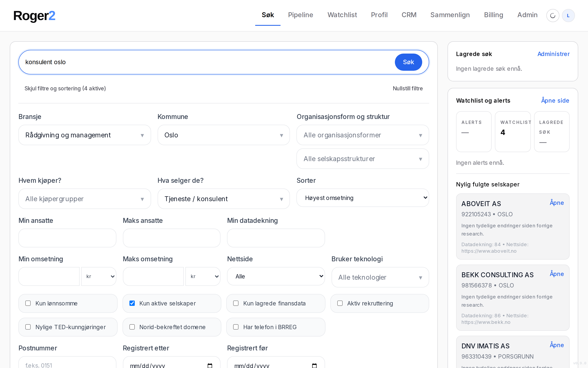Focus the Maks ansatte input

click(171, 238)
